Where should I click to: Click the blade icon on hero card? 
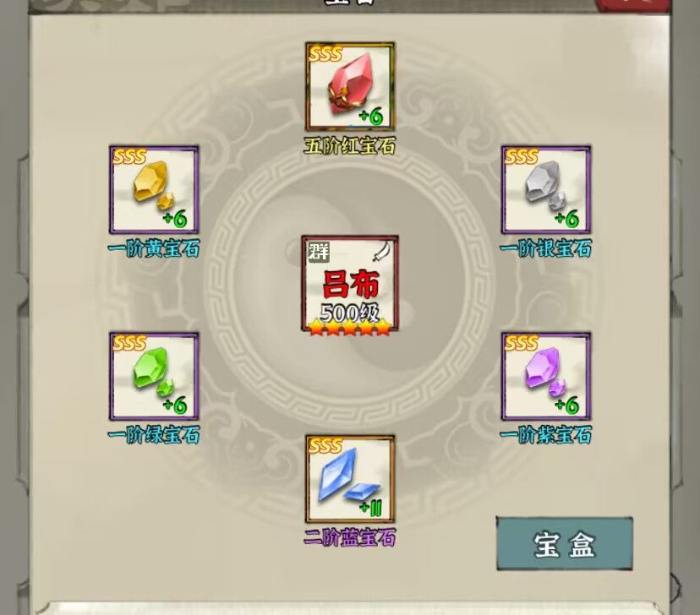point(384,251)
